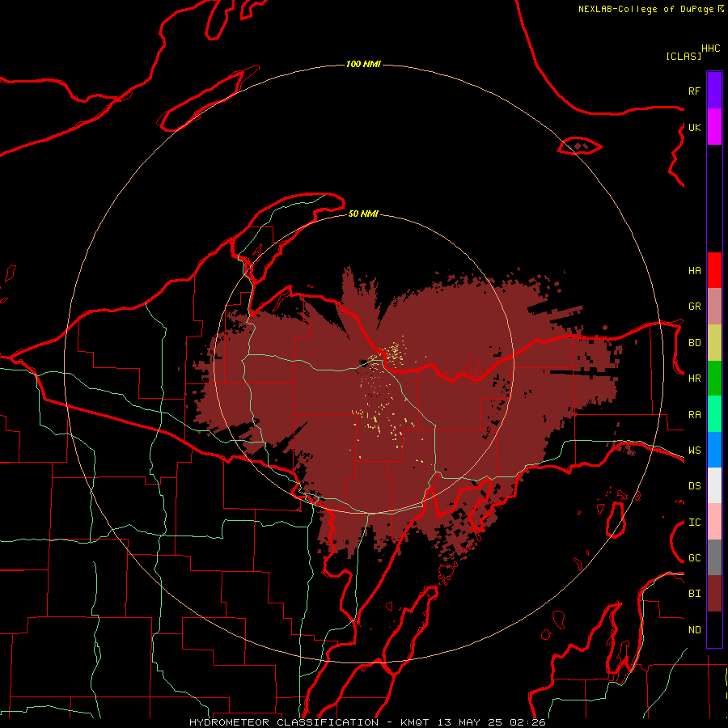The height and width of the screenshot is (728, 728).
Task: Click the HR legend label
Action: [x=695, y=379]
